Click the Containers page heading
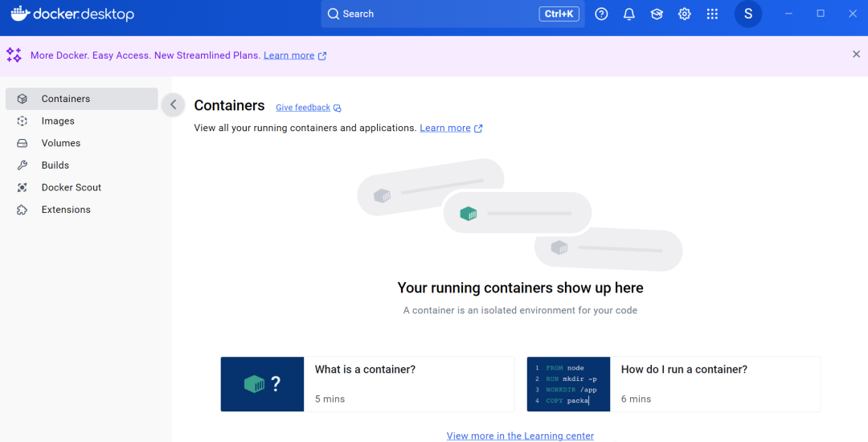868x442 pixels. coord(229,105)
